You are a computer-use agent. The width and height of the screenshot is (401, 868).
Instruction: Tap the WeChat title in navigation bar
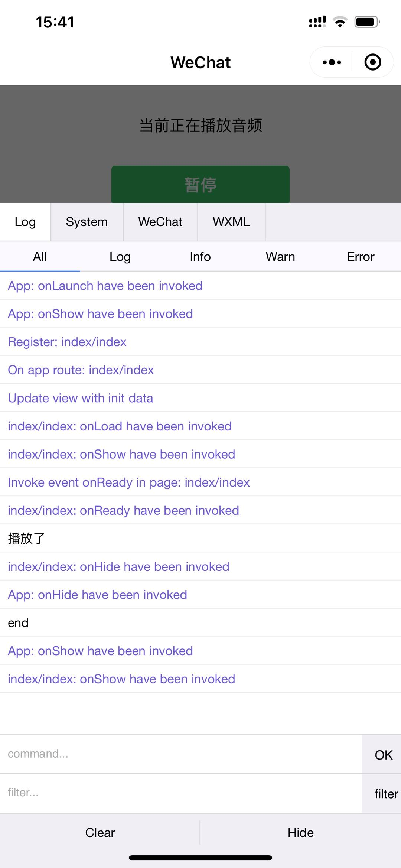(200, 62)
